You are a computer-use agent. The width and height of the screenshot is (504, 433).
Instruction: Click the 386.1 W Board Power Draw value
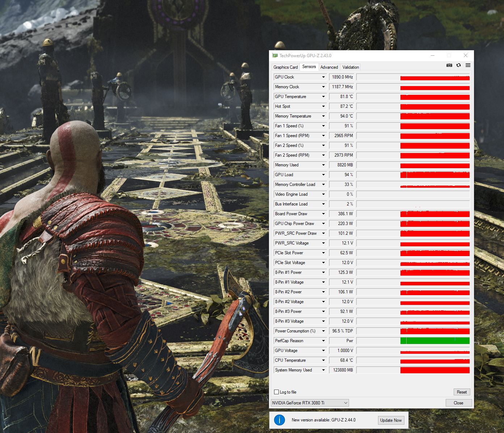point(341,214)
